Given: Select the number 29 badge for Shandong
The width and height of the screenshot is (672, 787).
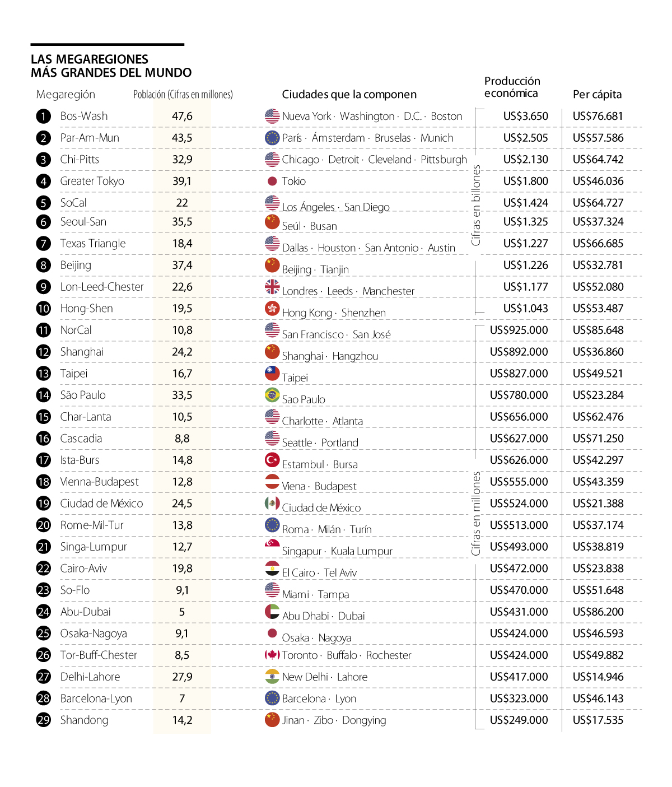Looking at the screenshot, I should [x=43, y=720].
